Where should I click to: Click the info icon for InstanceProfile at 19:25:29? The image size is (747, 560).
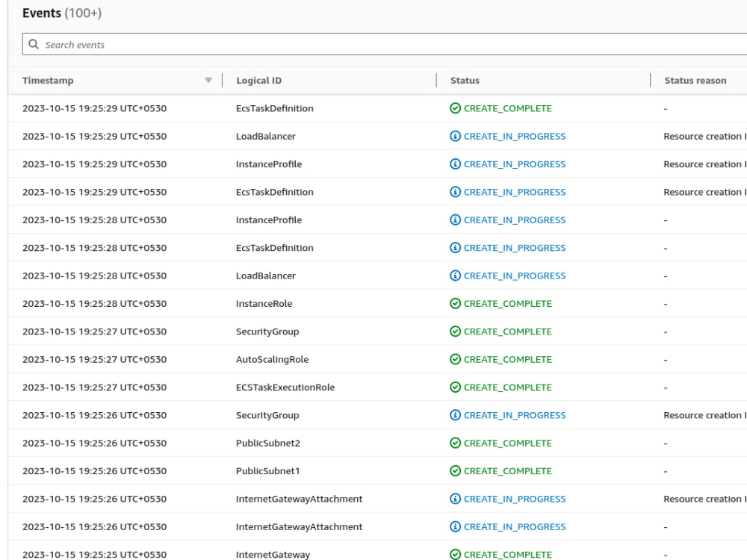coord(455,164)
